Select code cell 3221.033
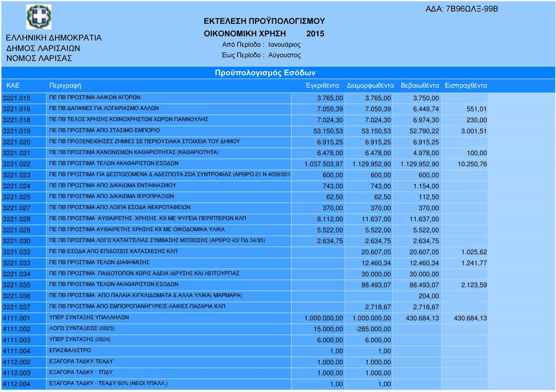 [x=24, y=263]
